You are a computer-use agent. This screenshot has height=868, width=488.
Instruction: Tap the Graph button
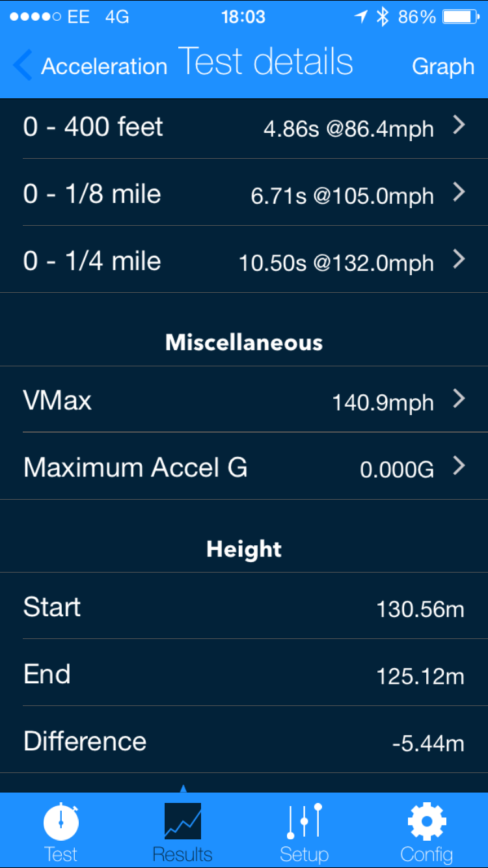click(x=443, y=66)
